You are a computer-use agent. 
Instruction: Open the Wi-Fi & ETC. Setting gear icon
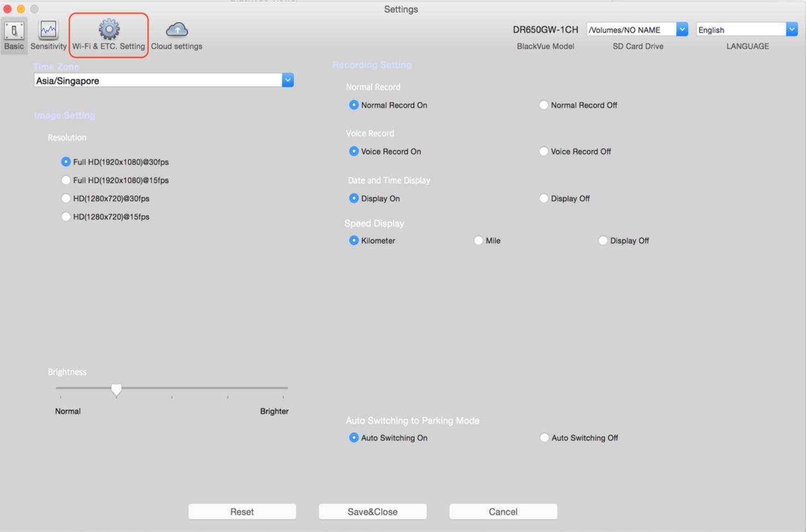point(109,29)
